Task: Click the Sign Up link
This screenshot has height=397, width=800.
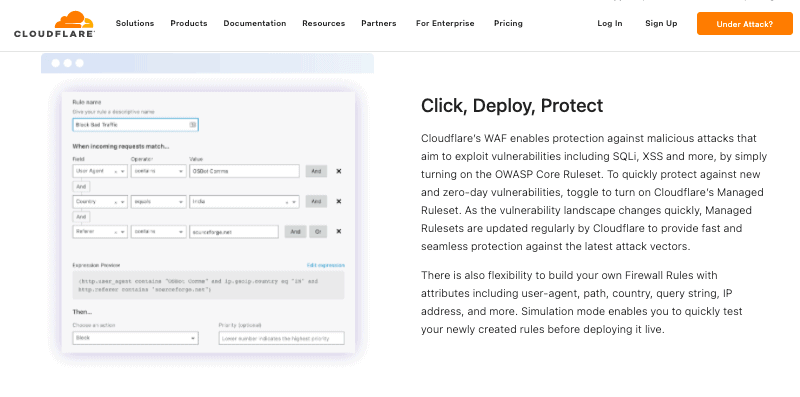Action: pos(661,23)
